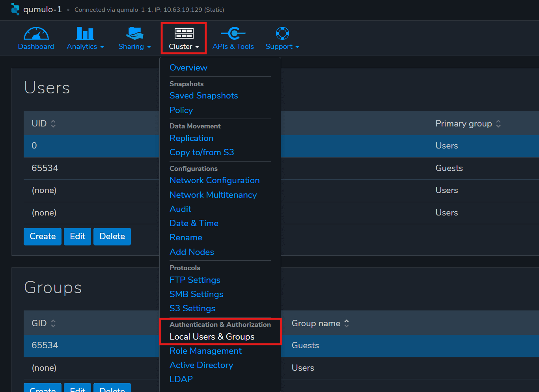Click Edit button under Groups table
This screenshot has height=392, width=539.
click(x=78, y=388)
